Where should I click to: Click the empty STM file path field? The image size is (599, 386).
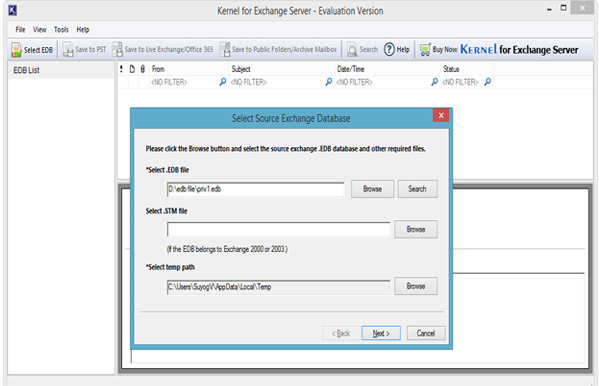tap(278, 229)
